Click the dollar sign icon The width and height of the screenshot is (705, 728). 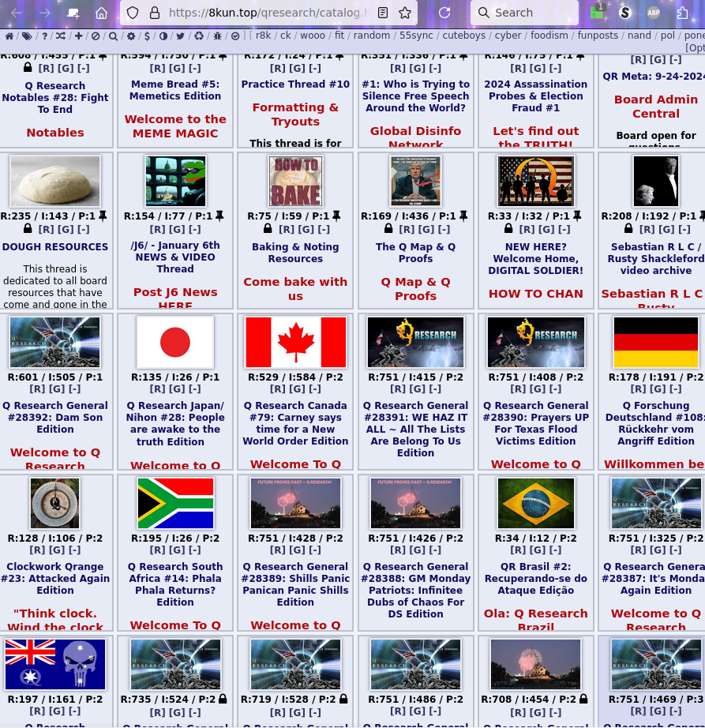point(147,36)
